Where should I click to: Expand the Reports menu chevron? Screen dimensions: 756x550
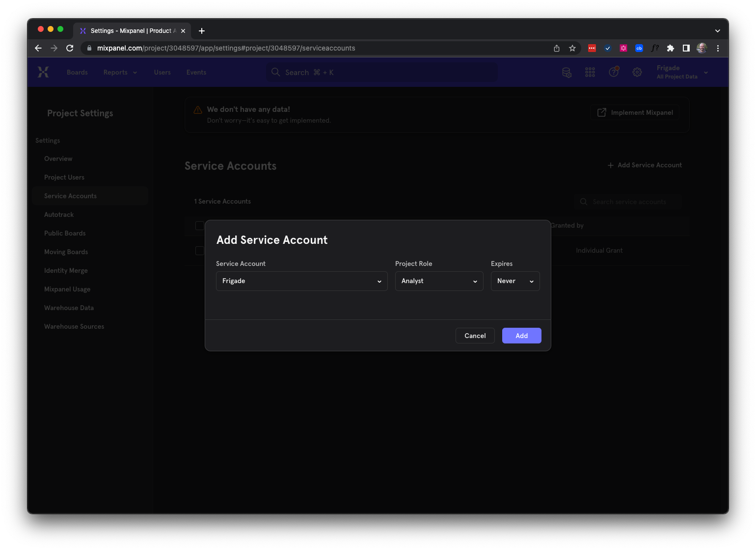tap(135, 73)
